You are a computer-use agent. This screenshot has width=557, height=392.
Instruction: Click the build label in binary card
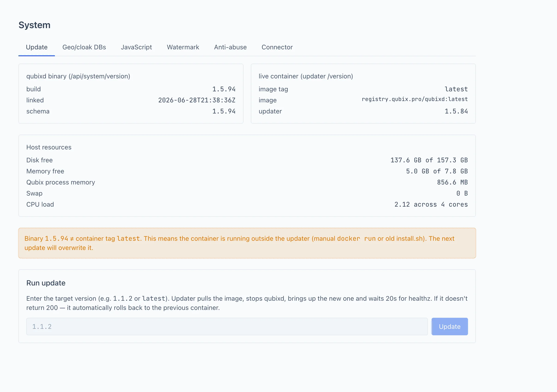click(x=33, y=89)
